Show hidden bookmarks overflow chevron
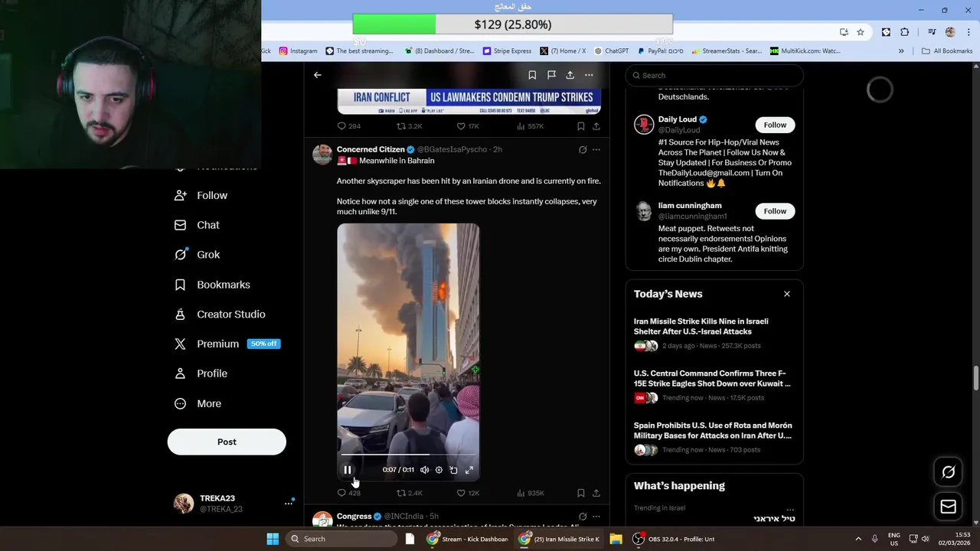The image size is (980, 551). [901, 51]
